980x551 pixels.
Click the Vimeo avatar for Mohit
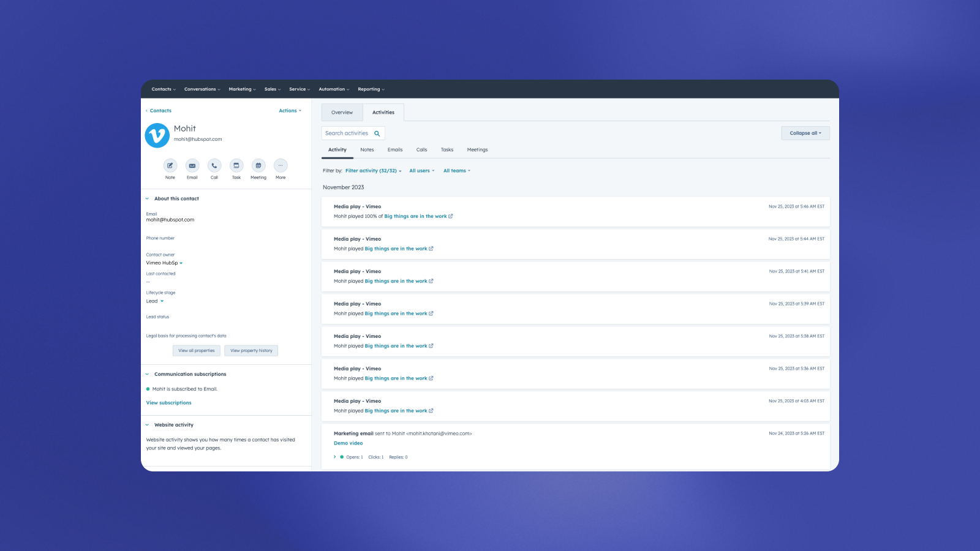(157, 135)
